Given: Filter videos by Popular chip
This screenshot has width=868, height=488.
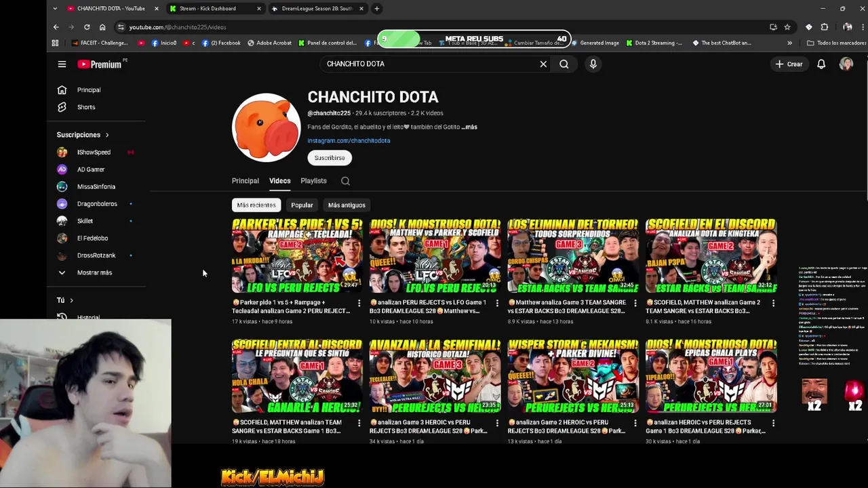Looking at the screenshot, I should (302, 205).
